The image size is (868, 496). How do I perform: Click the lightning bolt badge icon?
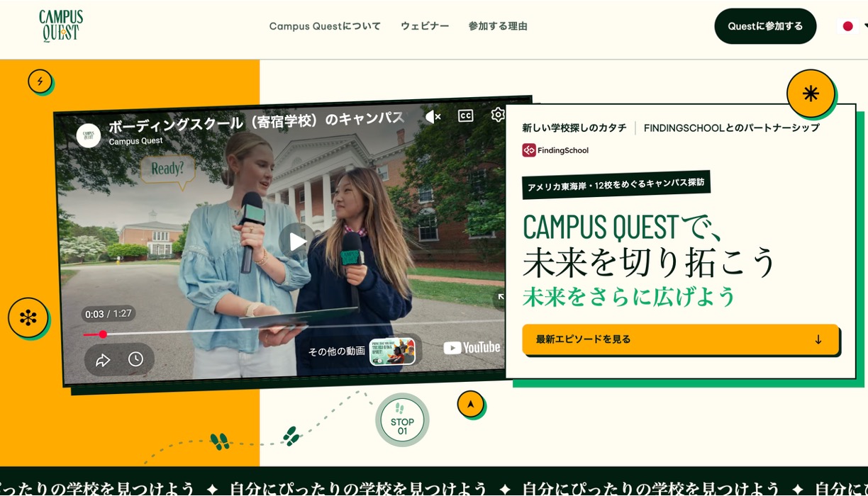pos(40,81)
